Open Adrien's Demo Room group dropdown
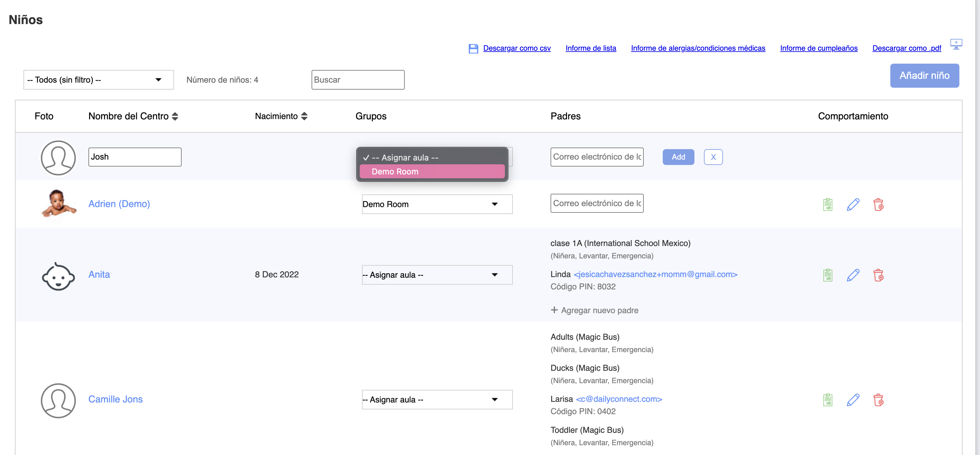The width and height of the screenshot is (980, 455). (x=437, y=205)
